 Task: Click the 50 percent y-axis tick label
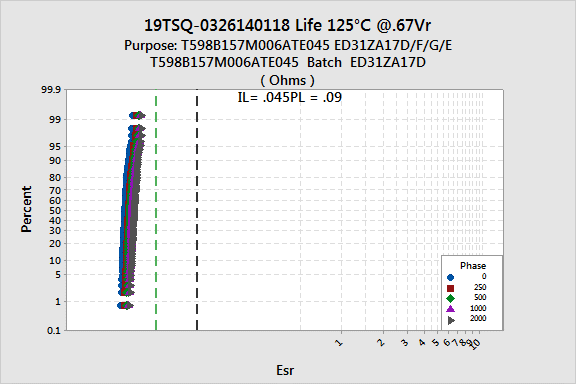click(x=55, y=211)
